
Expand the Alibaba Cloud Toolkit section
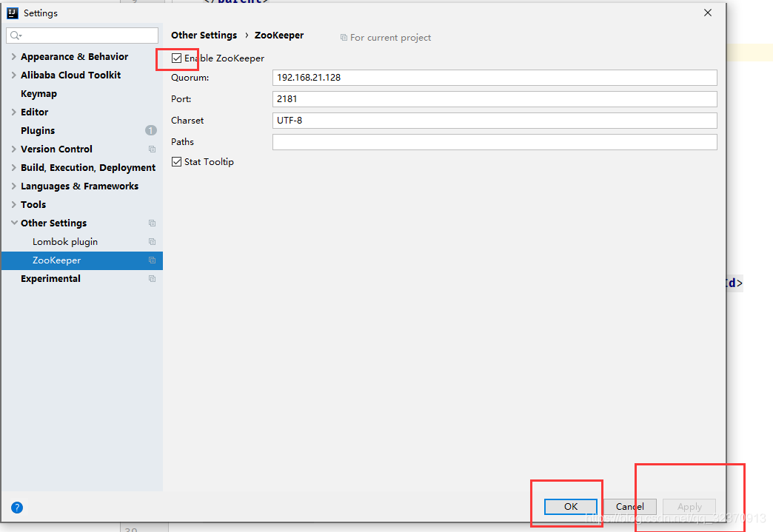(14, 75)
